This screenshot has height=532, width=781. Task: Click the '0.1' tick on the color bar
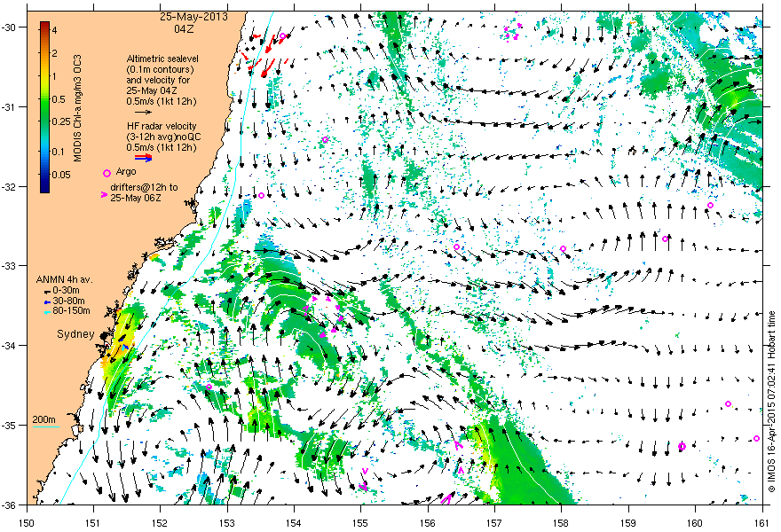click(59, 153)
